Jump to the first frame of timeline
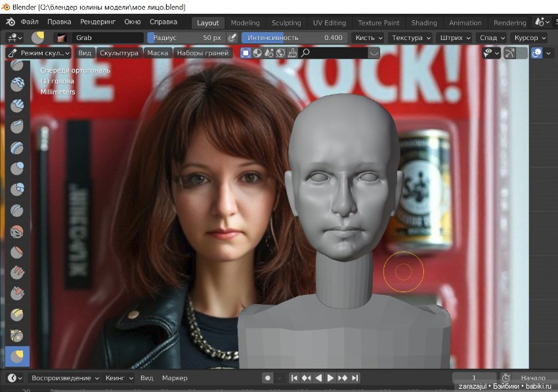Image resolution: width=558 pixels, height=392 pixels. point(295,378)
